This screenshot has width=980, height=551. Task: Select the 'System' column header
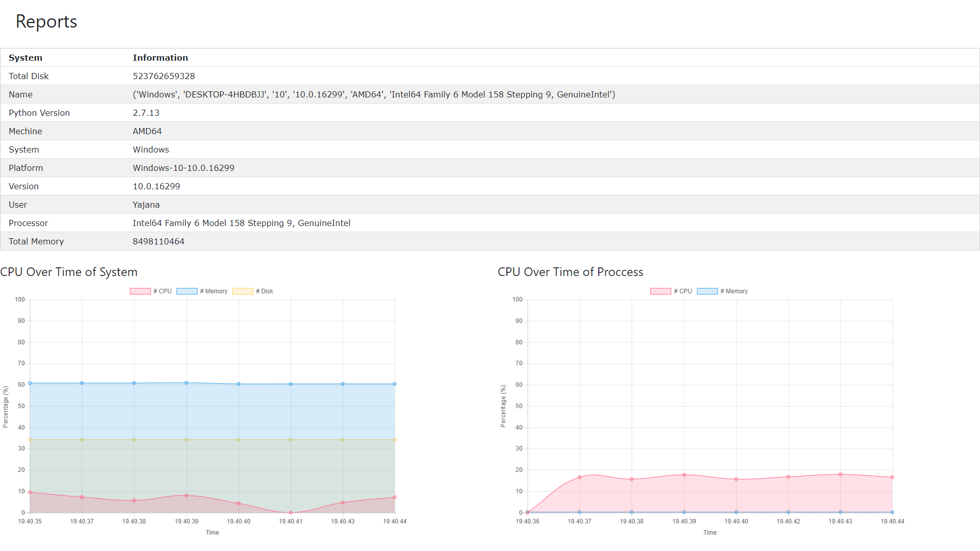pyautogui.click(x=26, y=58)
